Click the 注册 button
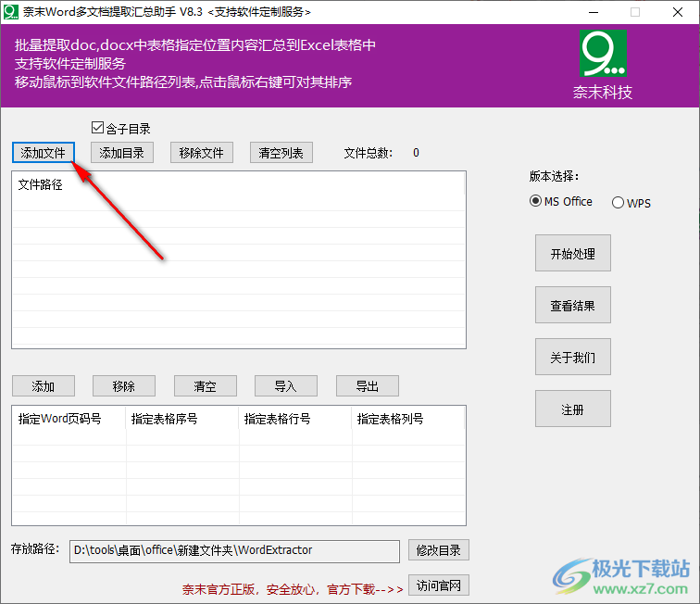Image resolution: width=700 pixels, height=604 pixels. coord(573,409)
